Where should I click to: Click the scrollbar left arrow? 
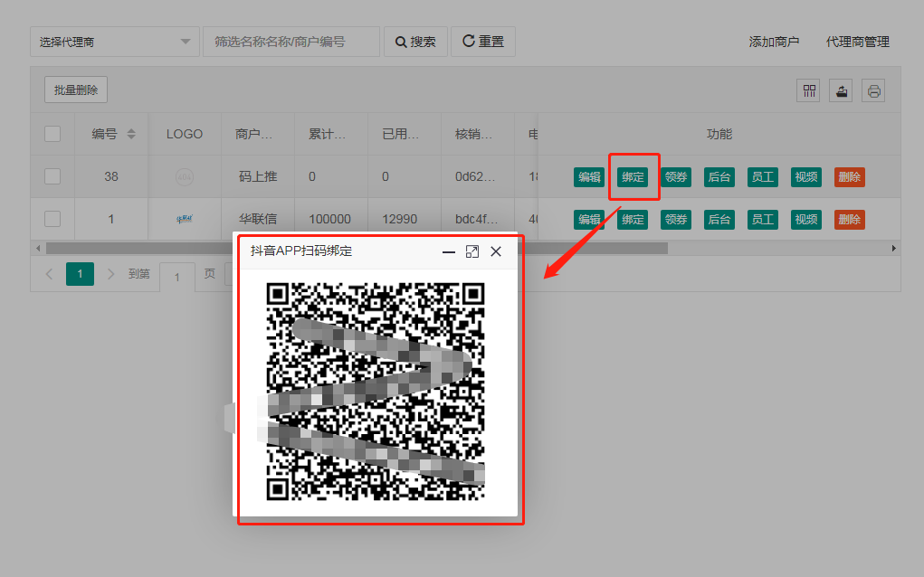pyautogui.click(x=38, y=249)
